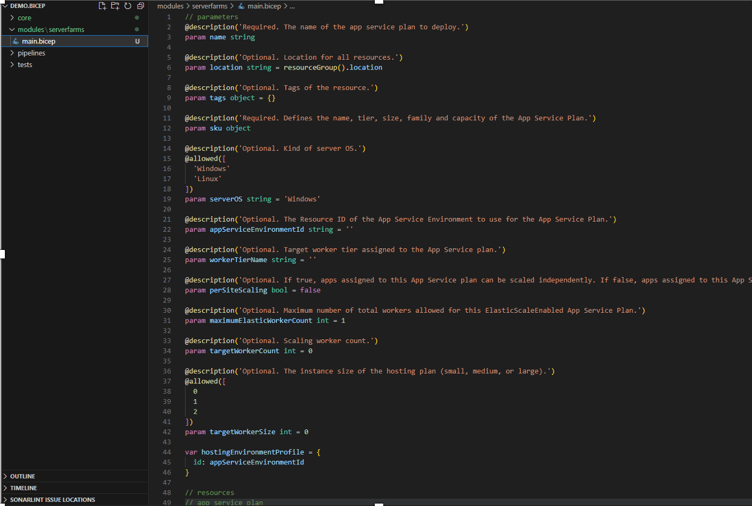This screenshot has height=506, width=752.
Task: Click 'workerTierName' on line 25
Action: pos(238,260)
